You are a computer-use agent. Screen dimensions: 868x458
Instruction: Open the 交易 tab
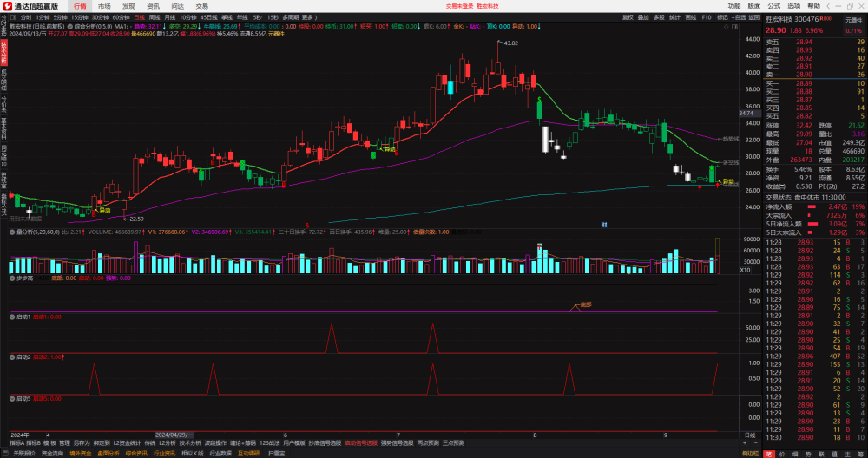coord(202,6)
